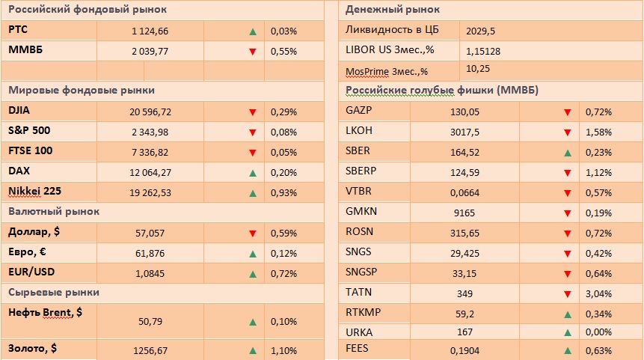
Task: Click the green up arrow for Золото
Action: (x=252, y=350)
